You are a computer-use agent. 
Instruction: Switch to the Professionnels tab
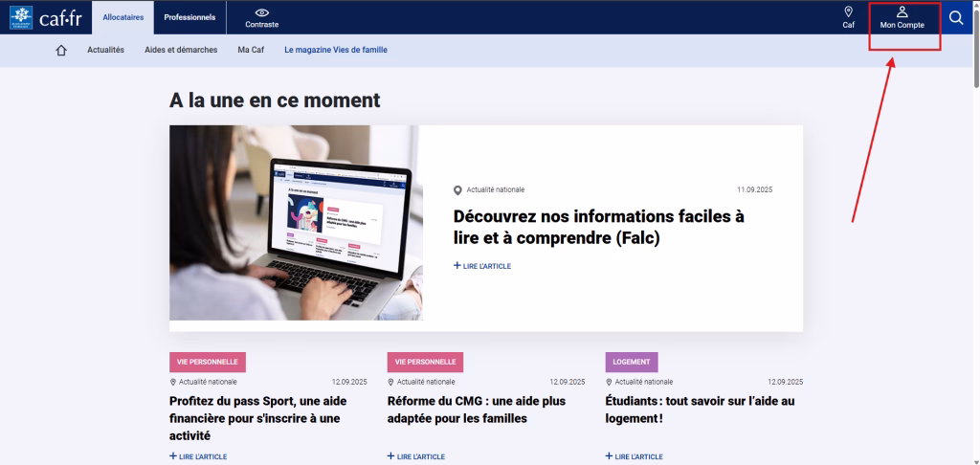click(x=189, y=17)
